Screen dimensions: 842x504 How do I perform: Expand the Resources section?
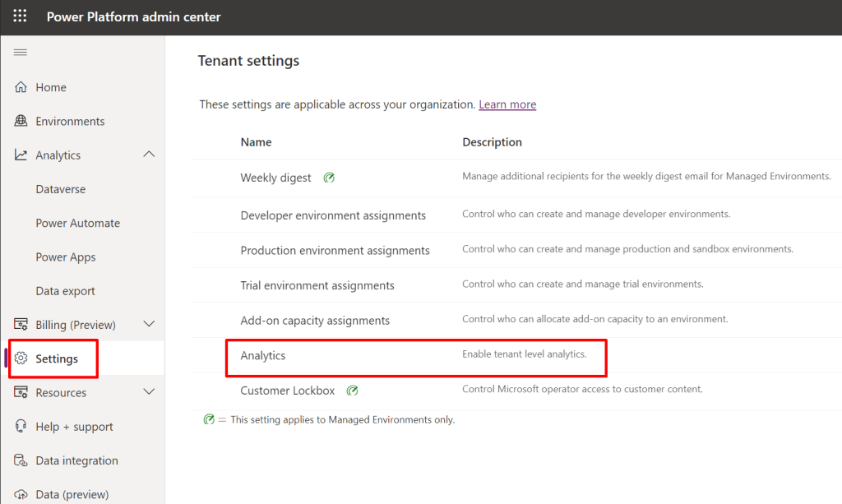pos(149,392)
